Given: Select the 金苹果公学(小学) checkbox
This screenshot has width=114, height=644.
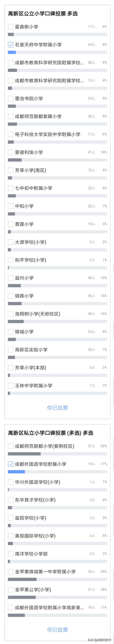Looking at the screenshot, I should pyautogui.click(x=11, y=590).
